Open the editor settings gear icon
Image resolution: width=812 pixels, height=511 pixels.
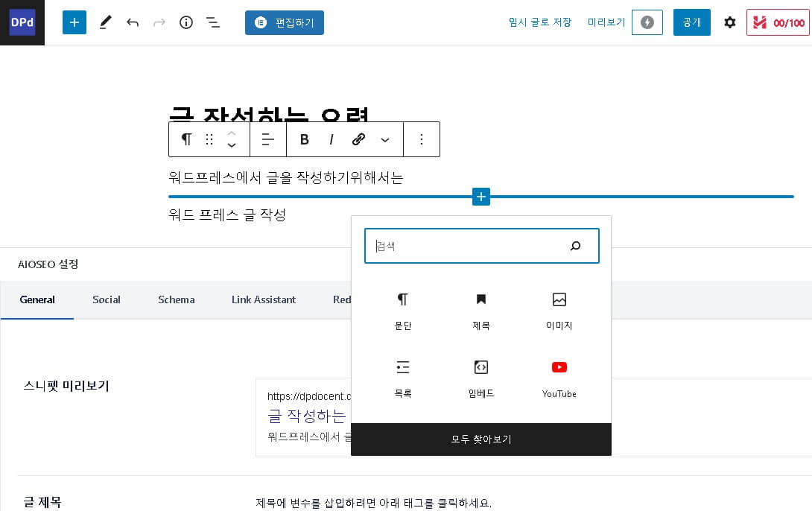[730, 22]
